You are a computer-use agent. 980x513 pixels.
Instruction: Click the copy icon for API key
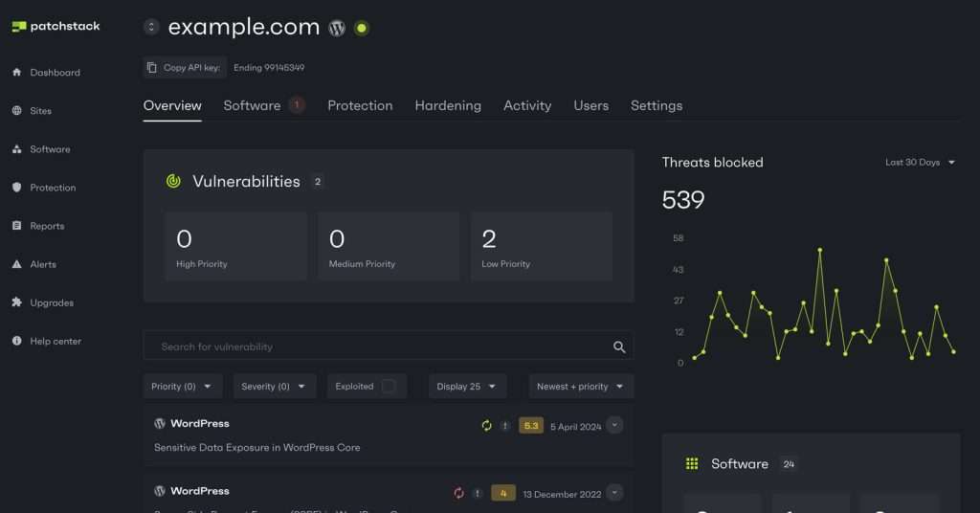click(152, 68)
